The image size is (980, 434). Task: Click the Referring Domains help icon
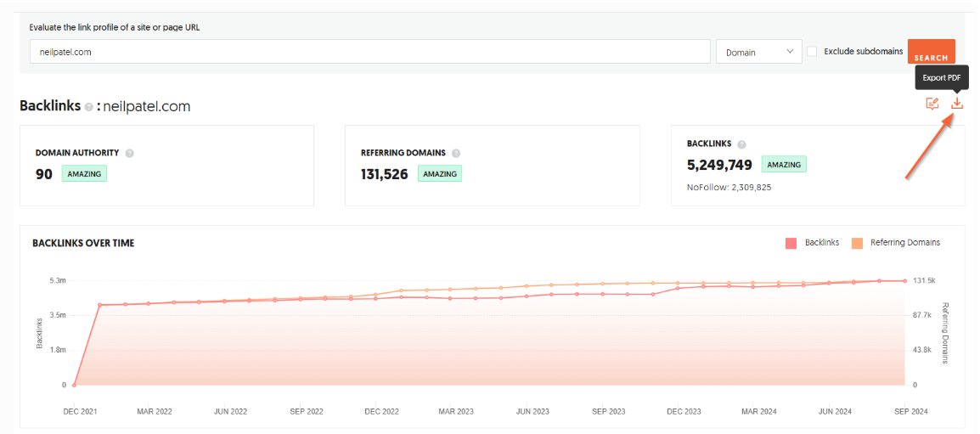pyautogui.click(x=456, y=154)
